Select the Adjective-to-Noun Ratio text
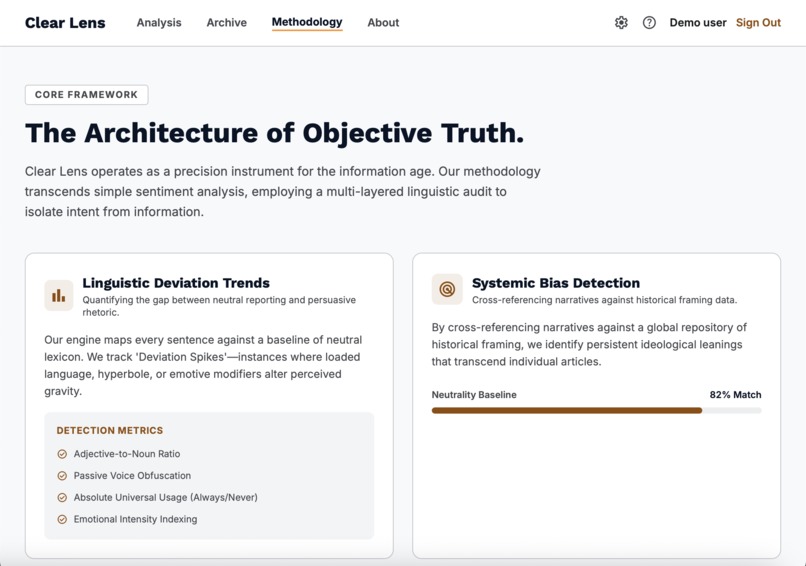 point(127,454)
